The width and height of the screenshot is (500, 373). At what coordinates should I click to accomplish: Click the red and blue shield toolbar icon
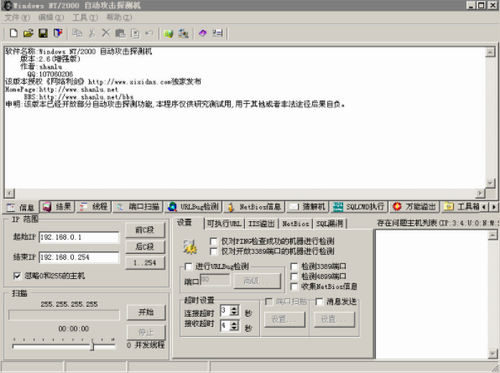tap(58, 33)
